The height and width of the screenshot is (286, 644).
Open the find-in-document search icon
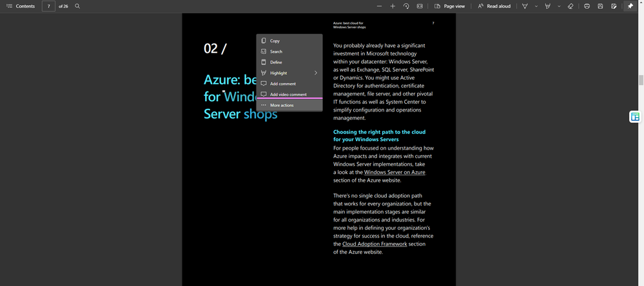(77, 6)
